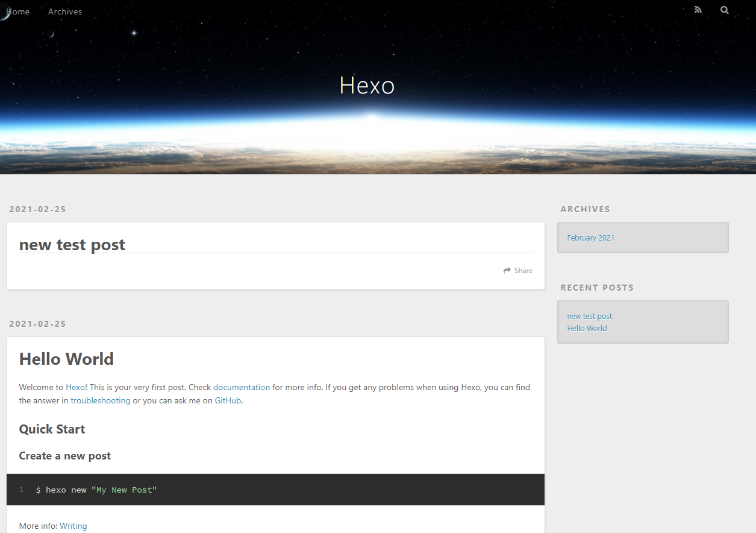Click the Hexo site title
The image size is (756, 533).
367,85
